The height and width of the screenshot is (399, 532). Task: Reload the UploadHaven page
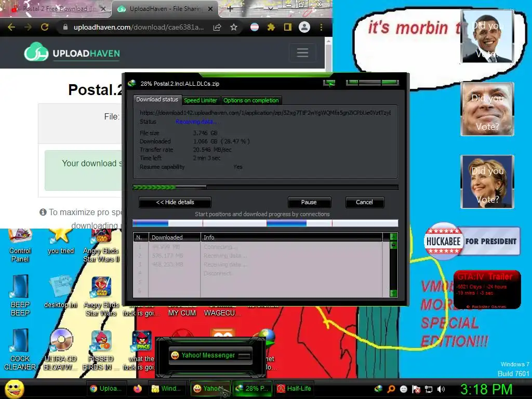tap(45, 27)
